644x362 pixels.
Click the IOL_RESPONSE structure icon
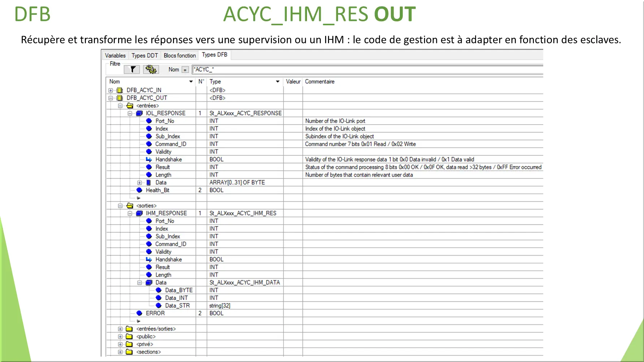[x=139, y=113]
